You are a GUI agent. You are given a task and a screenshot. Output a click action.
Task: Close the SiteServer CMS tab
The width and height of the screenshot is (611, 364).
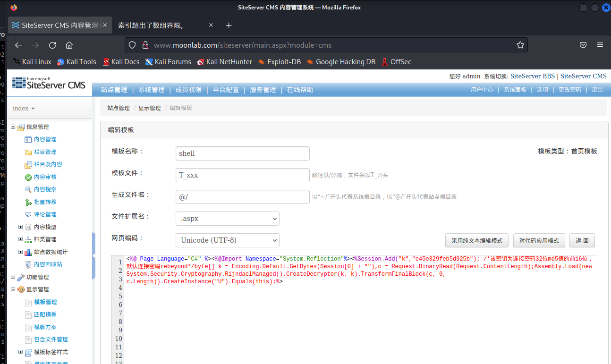point(105,25)
